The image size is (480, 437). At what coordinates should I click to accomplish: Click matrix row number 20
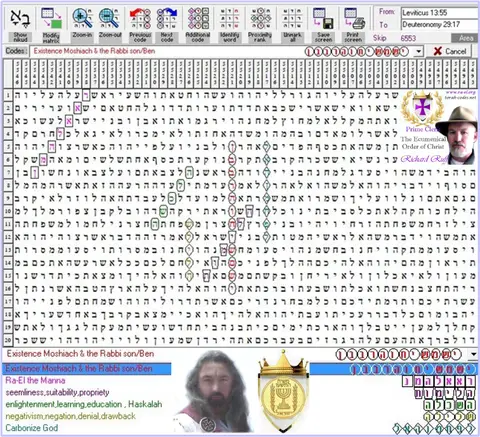point(8,340)
